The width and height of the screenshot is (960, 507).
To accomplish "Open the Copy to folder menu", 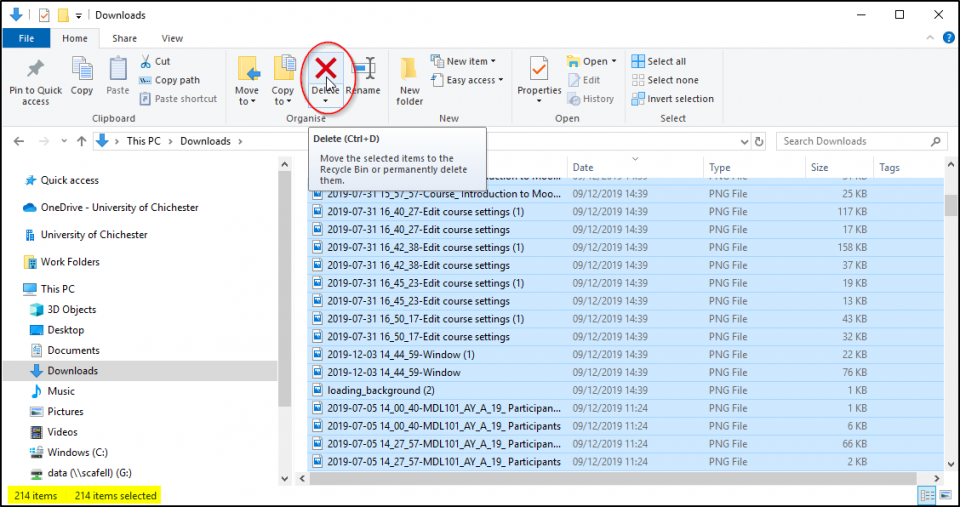I will coord(283,80).
